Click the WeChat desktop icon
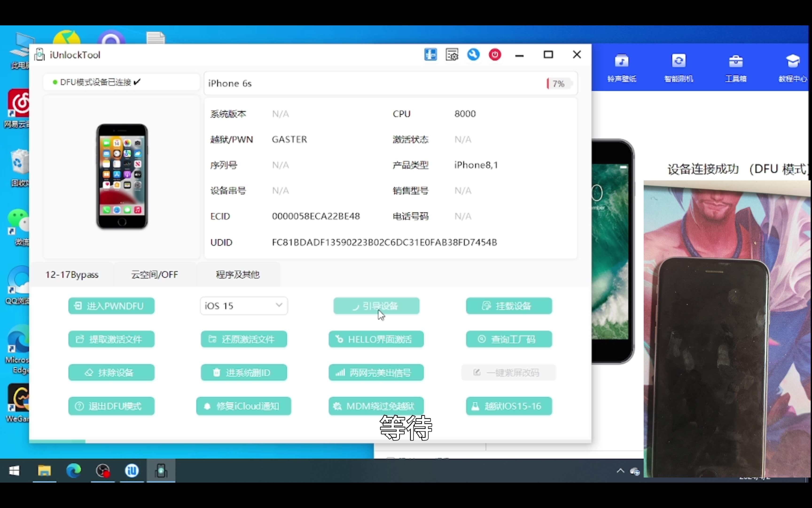 19,227
